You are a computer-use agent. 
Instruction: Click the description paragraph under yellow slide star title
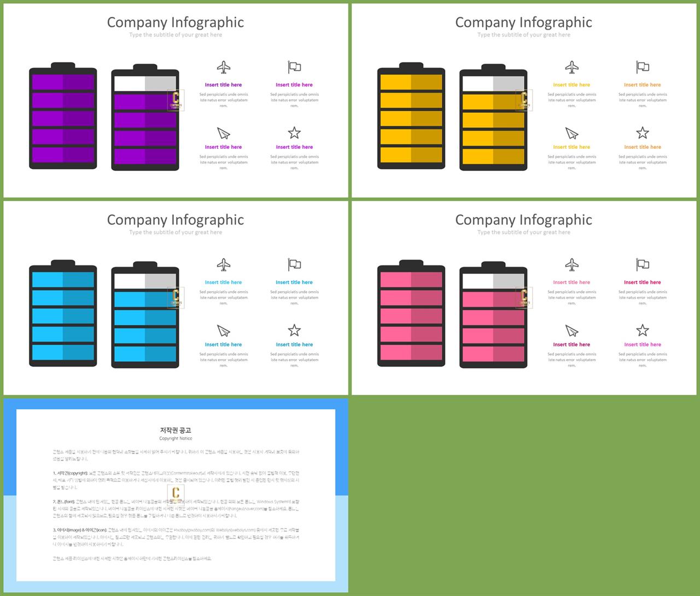click(643, 163)
